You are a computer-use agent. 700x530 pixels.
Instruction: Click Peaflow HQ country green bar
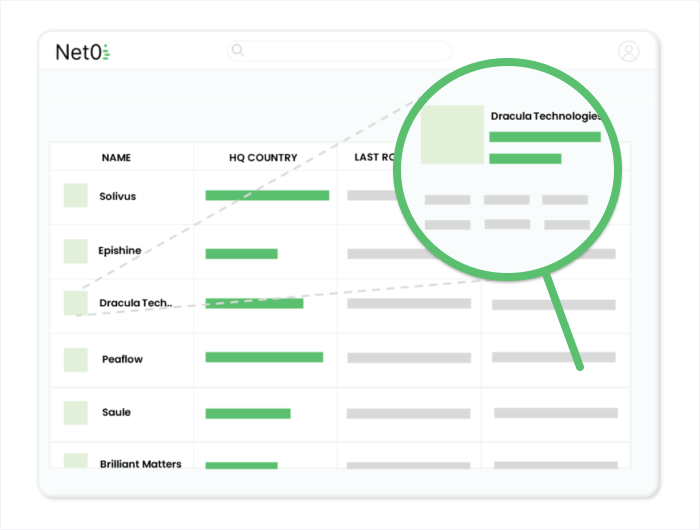coord(264,357)
